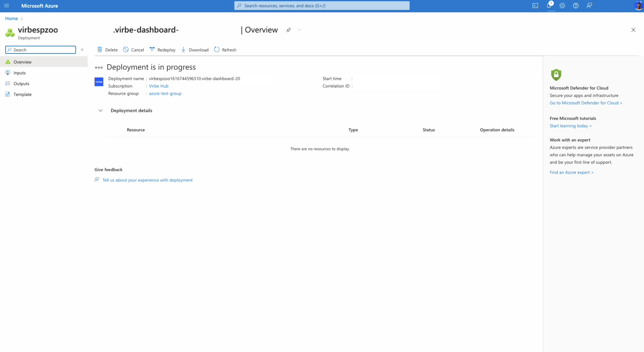Collapse the Deployment details section
Image resolution: width=644 pixels, height=352 pixels.
pyautogui.click(x=101, y=111)
